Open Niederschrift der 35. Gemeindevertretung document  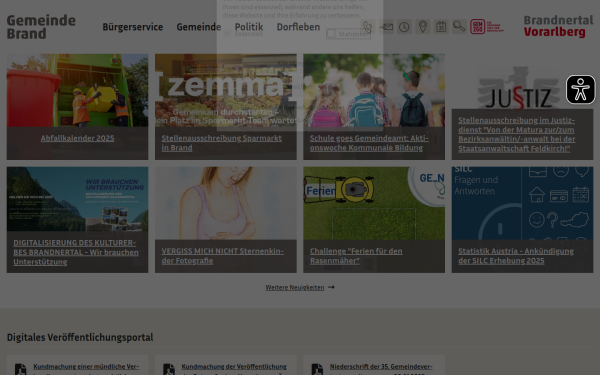point(381,369)
